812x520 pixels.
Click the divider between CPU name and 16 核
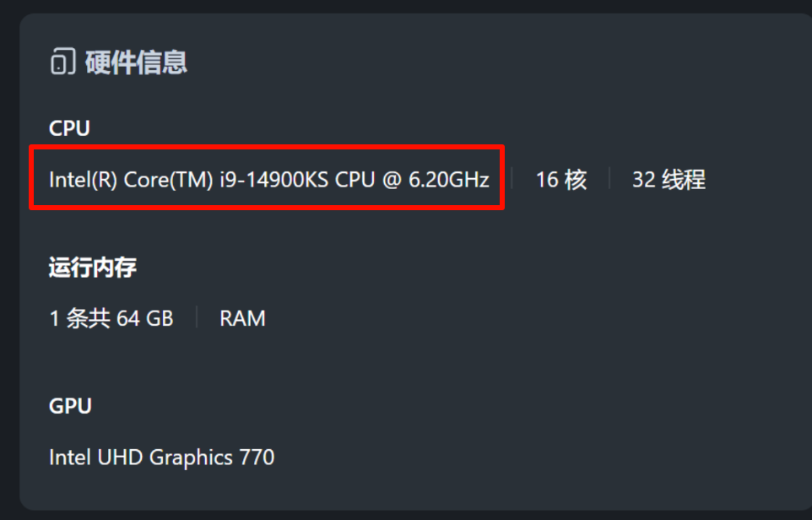click(512, 179)
